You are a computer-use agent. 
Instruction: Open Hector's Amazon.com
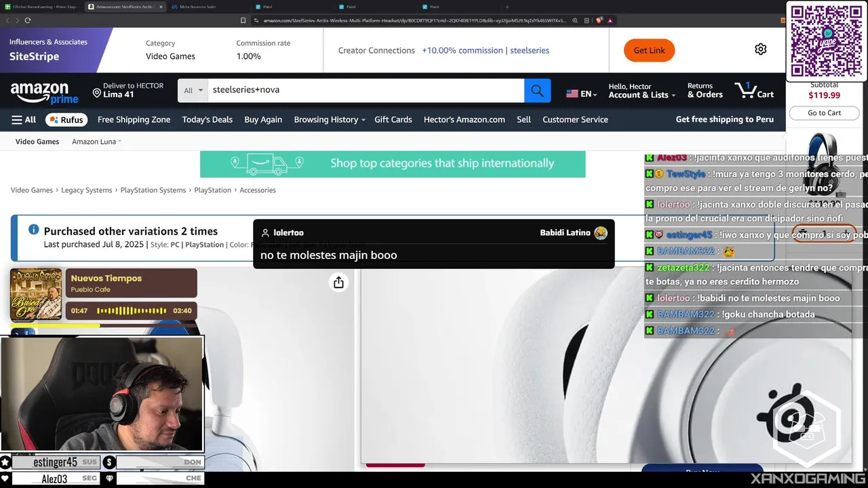465,119
